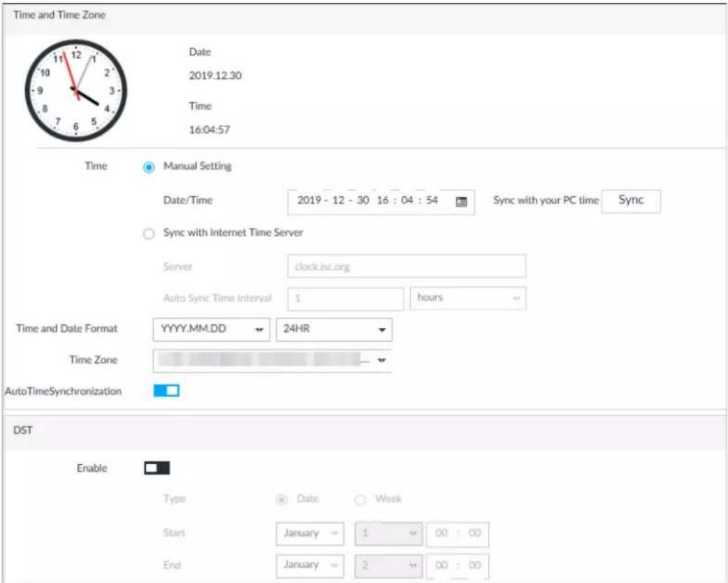Select the Manual Setting radio button

pos(149,167)
